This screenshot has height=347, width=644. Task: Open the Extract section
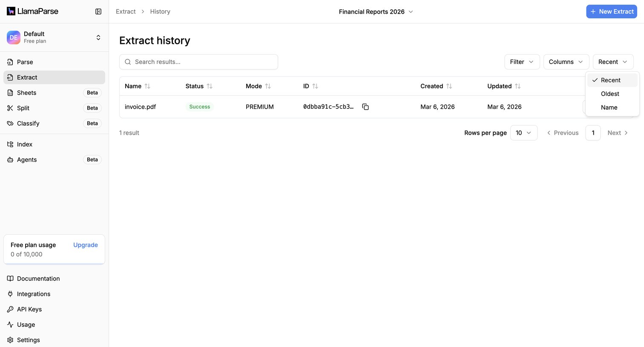click(54, 77)
